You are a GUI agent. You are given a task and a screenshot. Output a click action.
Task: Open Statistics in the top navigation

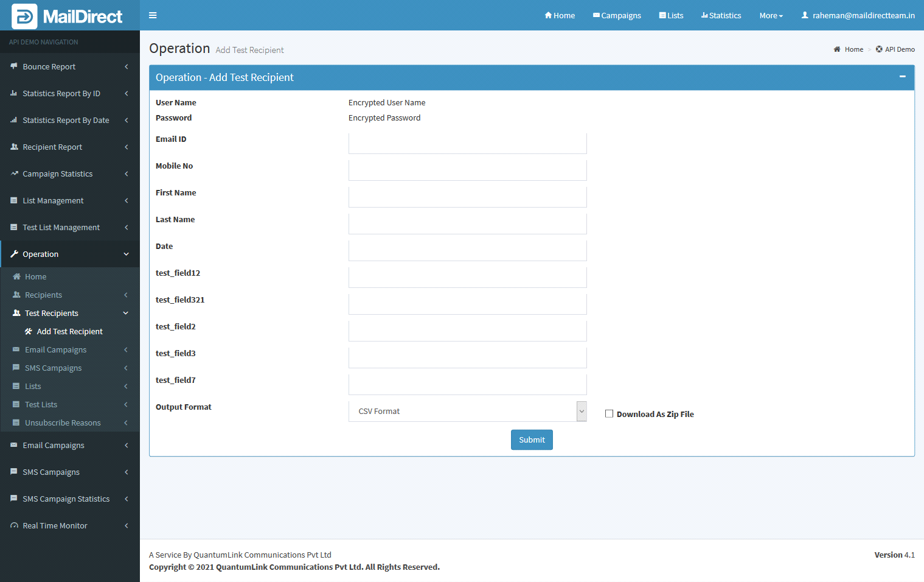coord(721,15)
